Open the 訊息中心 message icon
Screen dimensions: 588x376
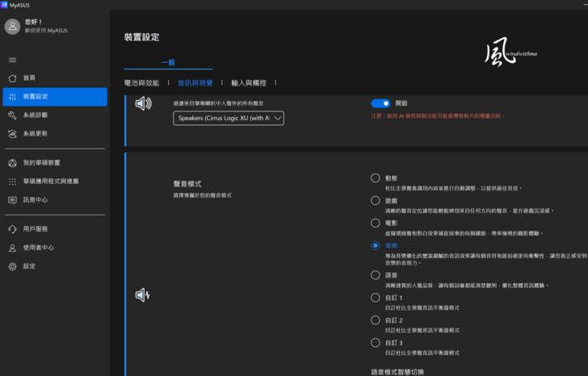12,200
